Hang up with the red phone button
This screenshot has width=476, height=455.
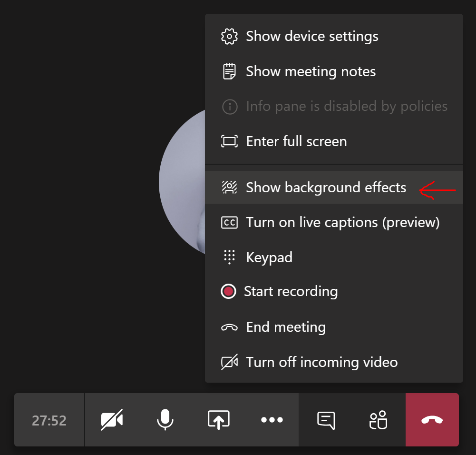432,420
